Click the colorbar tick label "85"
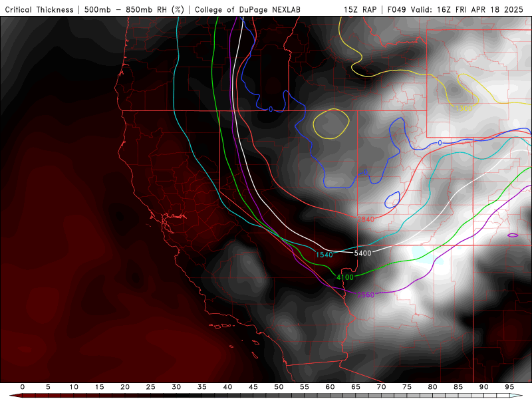The width and height of the screenshot is (532, 399). (458, 387)
